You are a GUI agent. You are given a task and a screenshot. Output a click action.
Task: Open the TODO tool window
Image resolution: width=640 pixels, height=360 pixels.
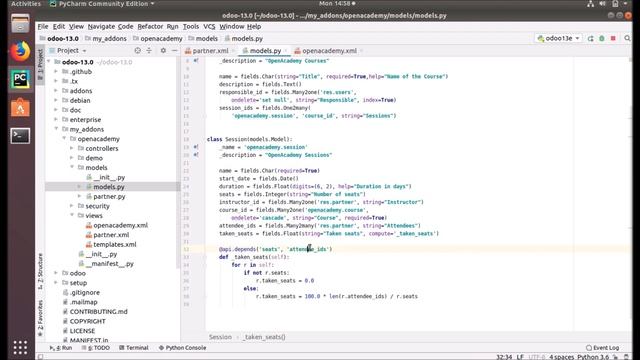pos(96,348)
